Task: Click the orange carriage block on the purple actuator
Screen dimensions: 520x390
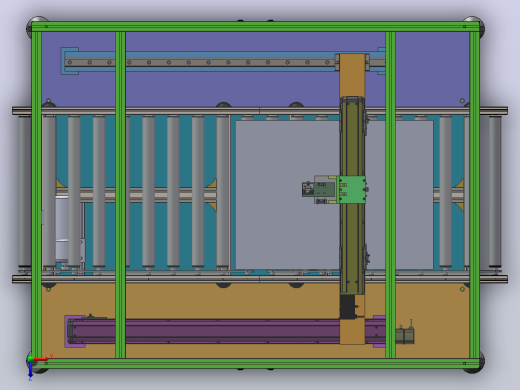Action: (352, 332)
